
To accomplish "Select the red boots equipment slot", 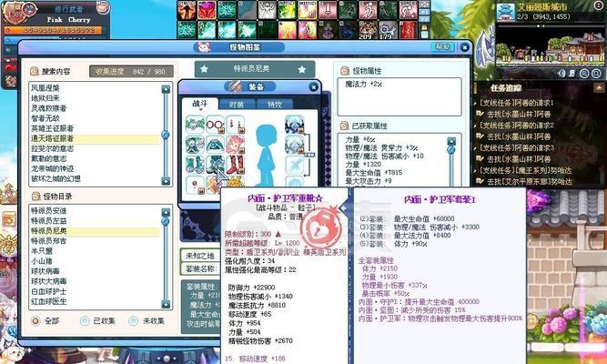I will tap(236, 165).
